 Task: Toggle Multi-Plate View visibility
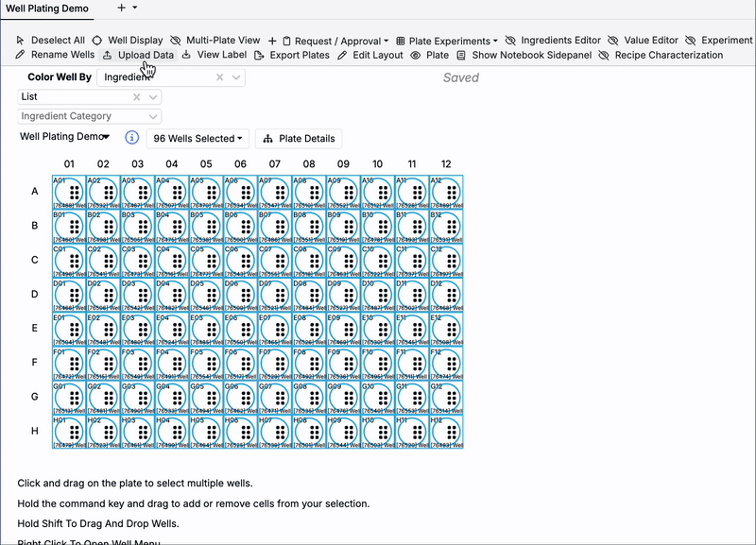tap(215, 41)
